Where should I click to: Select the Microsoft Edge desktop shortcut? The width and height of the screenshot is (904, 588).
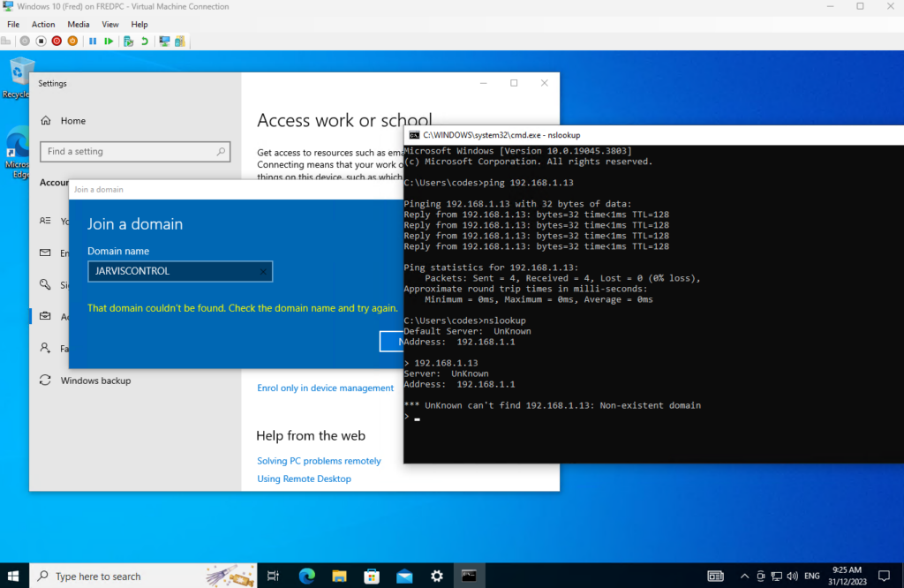pos(16,153)
